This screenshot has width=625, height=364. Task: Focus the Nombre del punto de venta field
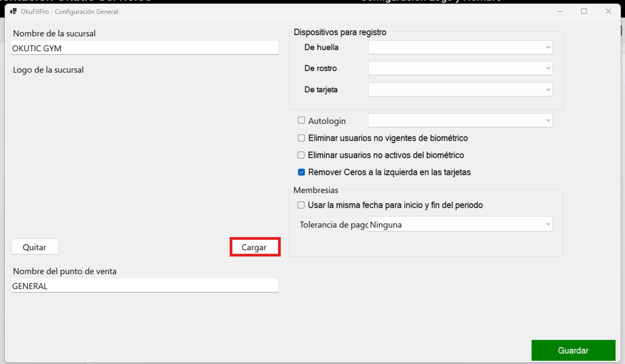coord(145,286)
